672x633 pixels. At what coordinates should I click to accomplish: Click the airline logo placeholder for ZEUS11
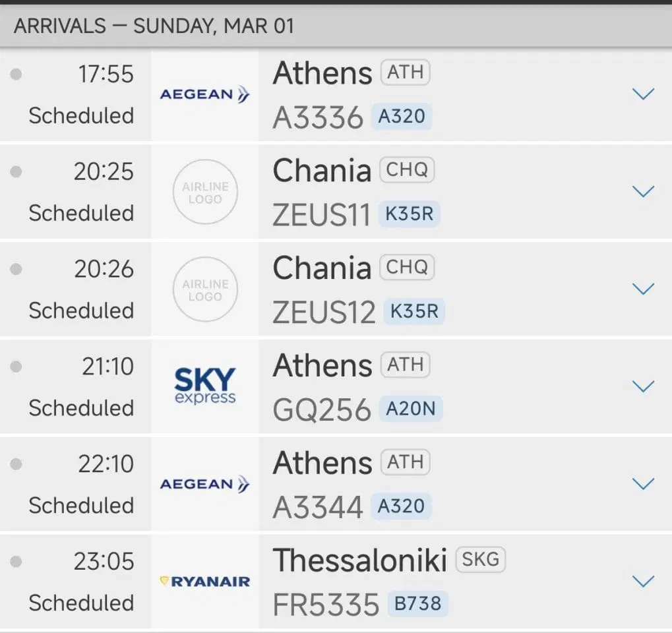click(x=205, y=193)
